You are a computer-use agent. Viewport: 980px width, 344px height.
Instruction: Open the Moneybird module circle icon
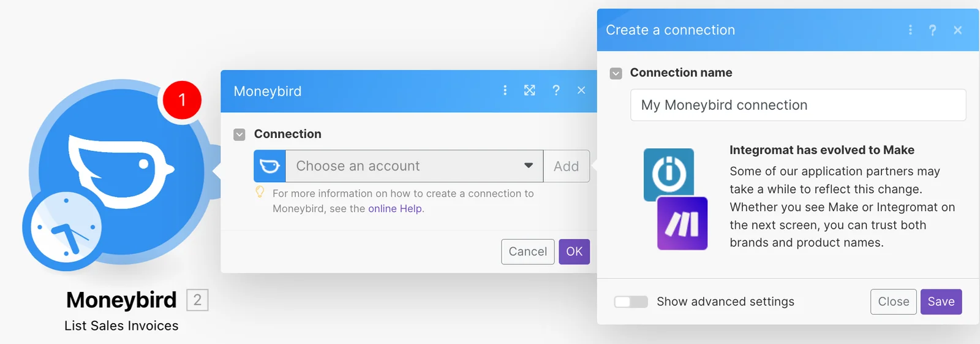tap(121, 172)
